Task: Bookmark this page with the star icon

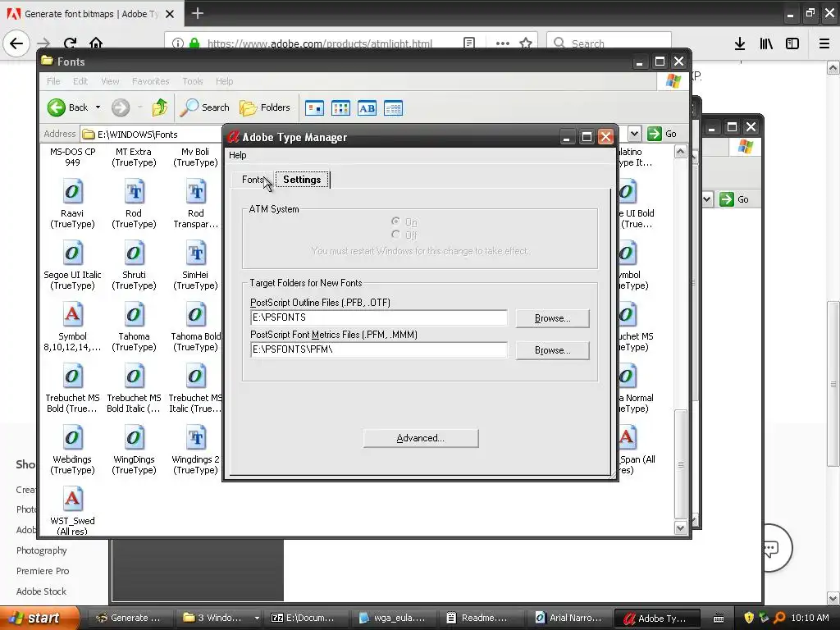Action: click(526, 43)
